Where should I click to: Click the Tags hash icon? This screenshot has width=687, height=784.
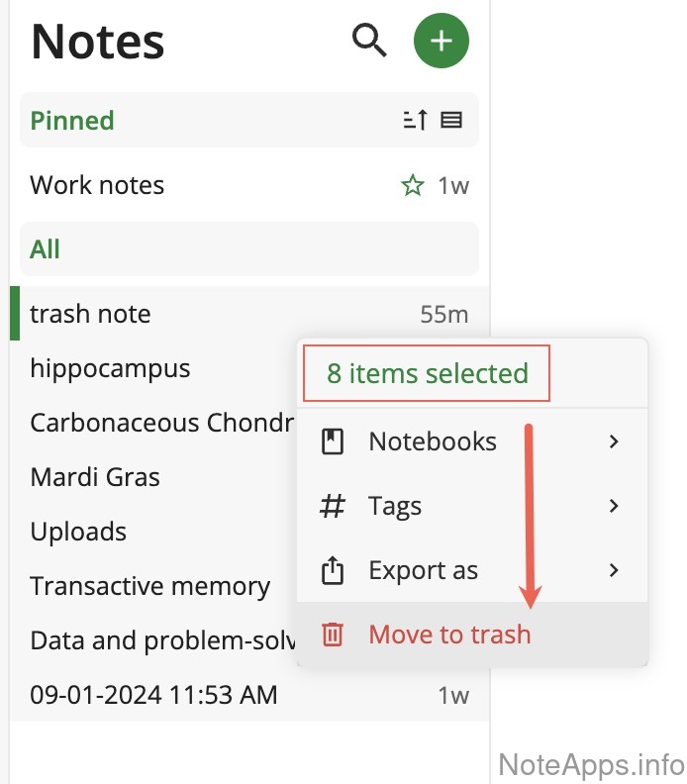tap(334, 507)
